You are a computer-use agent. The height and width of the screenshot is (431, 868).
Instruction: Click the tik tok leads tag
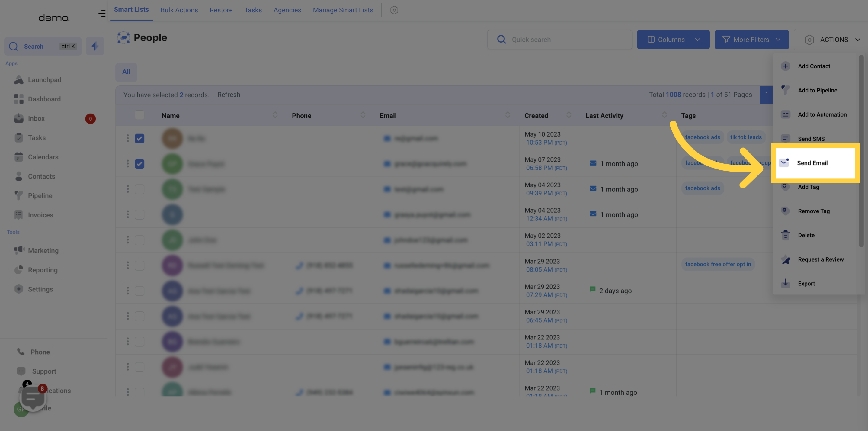pos(746,137)
